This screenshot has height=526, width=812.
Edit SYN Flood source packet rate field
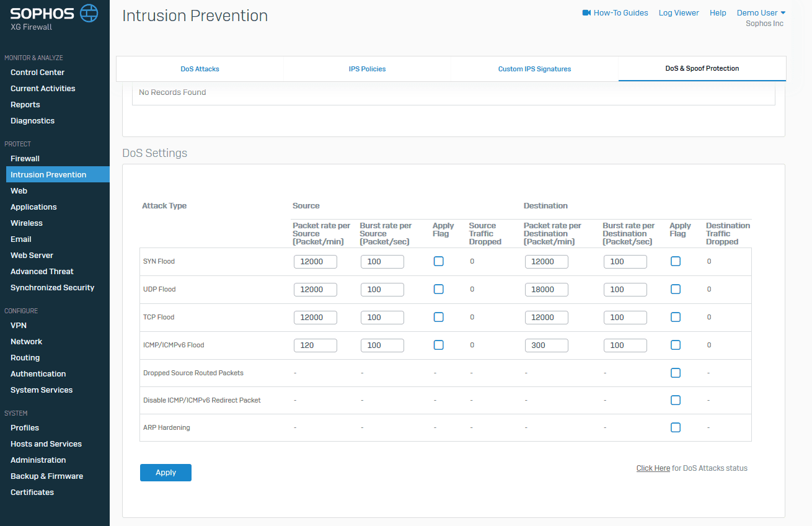click(316, 261)
